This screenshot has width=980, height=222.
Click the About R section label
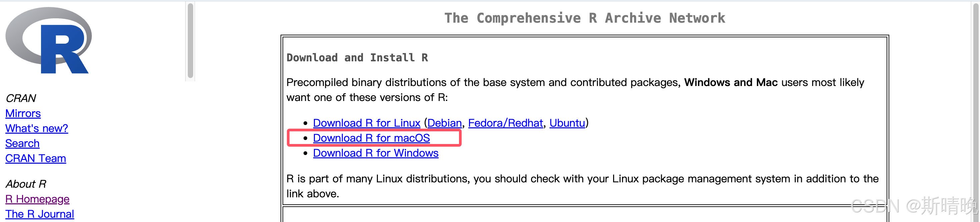[x=26, y=184]
